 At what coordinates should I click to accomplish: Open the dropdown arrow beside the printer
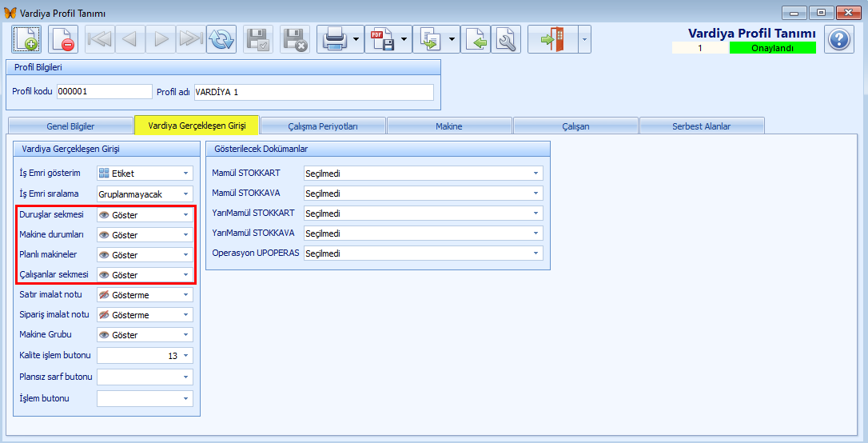pos(355,39)
